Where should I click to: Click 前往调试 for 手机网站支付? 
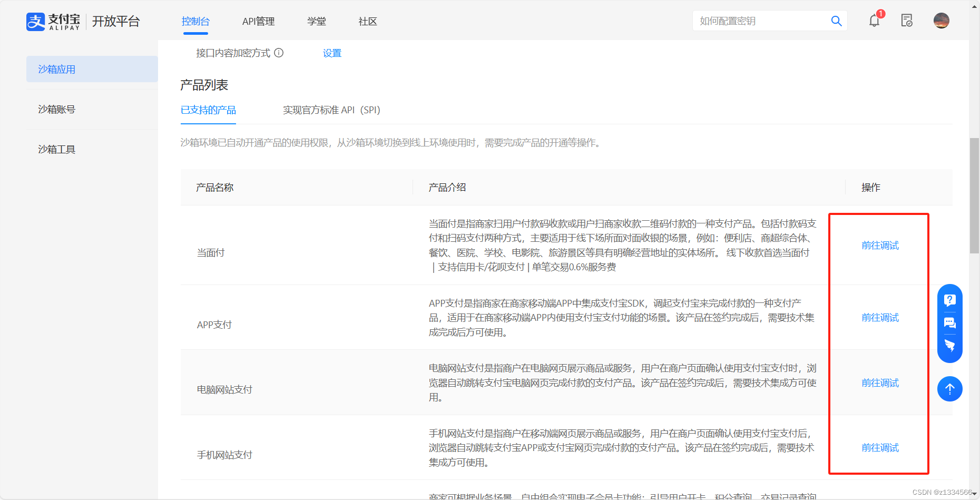click(x=880, y=448)
